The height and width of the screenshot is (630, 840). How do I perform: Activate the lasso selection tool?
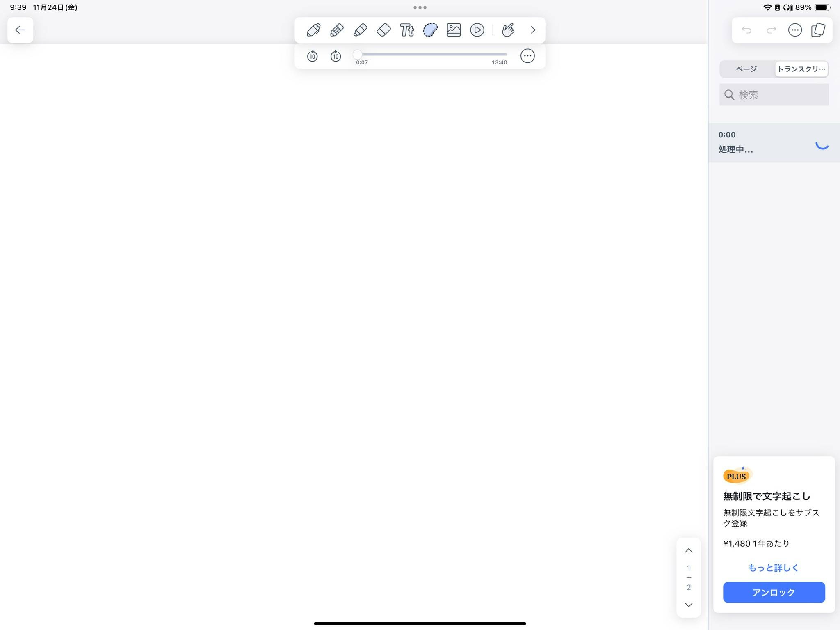point(430,30)
